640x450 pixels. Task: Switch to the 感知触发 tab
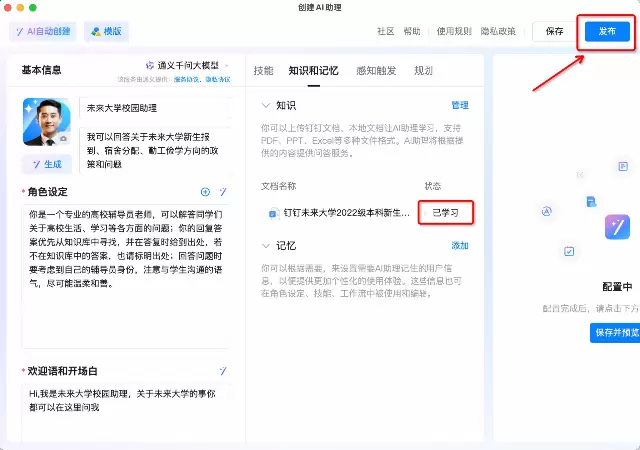[x=376, y=71]
